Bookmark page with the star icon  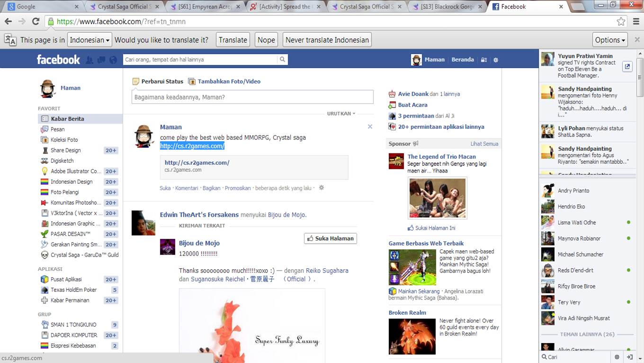[x=621, y=22]
